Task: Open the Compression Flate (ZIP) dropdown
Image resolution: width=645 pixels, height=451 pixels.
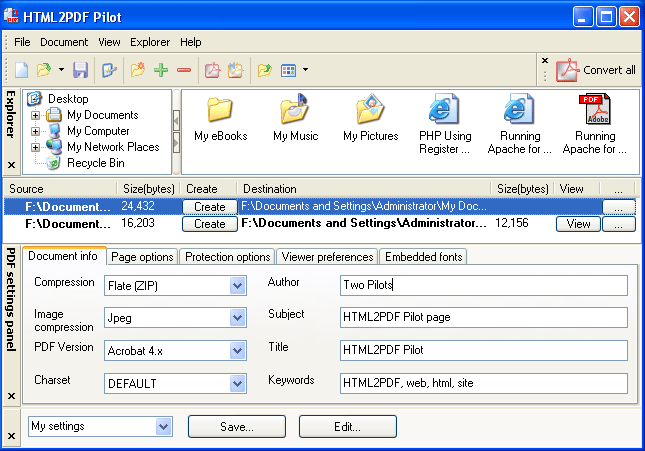Action: tap(237, 286)
